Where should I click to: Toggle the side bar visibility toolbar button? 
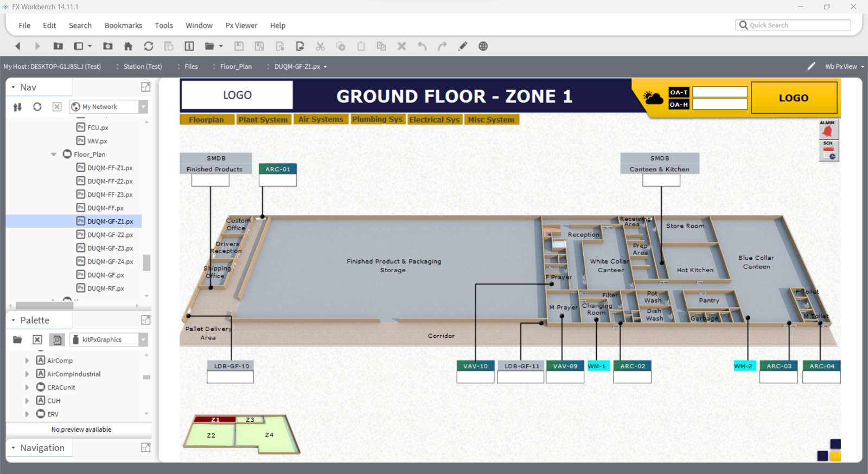79,46
